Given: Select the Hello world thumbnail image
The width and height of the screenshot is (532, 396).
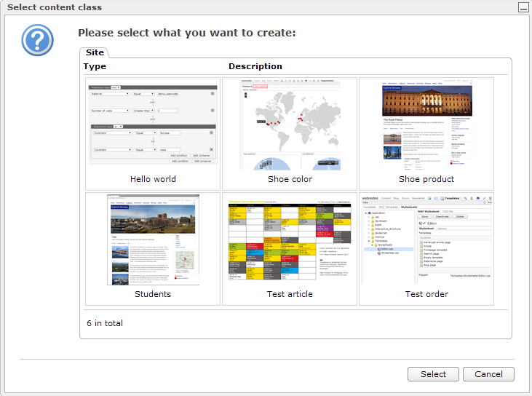Looking at the screenshot, I should [153, 123].
